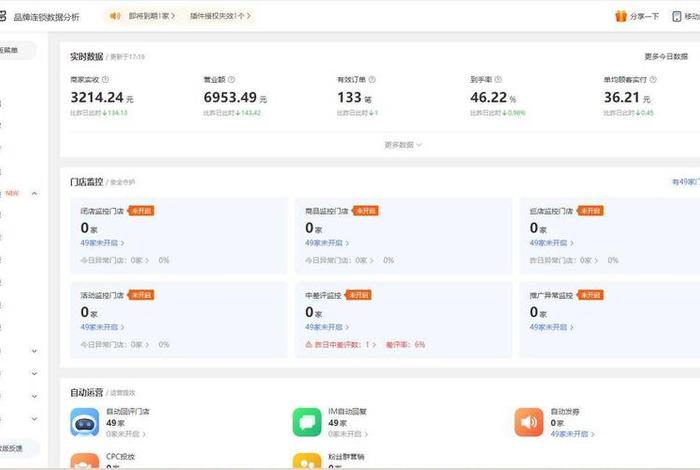Click the CPC投放 label
This screenshot has width=700, height=470.
pos(121,457)
